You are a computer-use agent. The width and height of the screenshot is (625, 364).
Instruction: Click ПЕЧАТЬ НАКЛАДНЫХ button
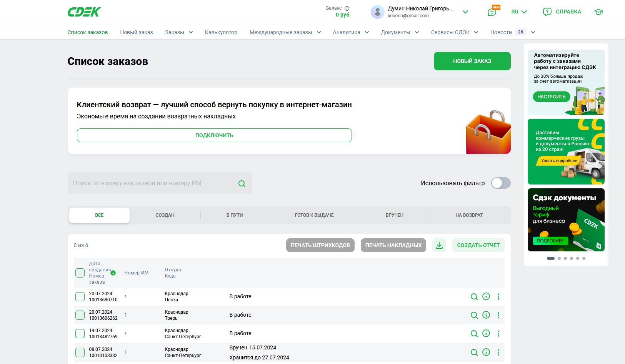tap(393, 245)
